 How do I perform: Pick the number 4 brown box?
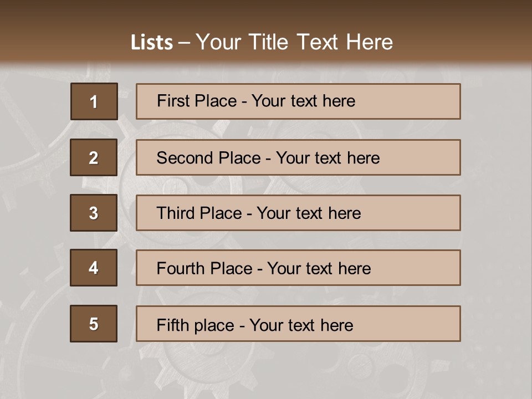tap(94, 268)
